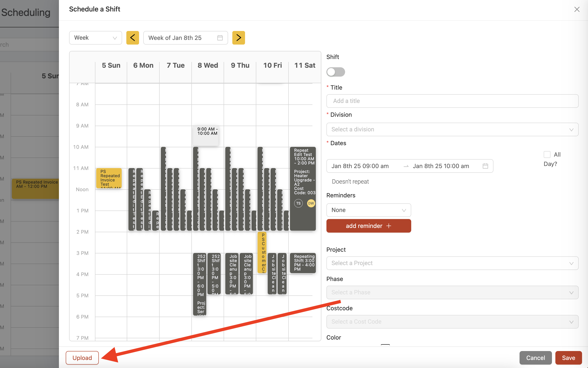Click the add reminder button
The height and width of the screenshot is (368, 588).
368,226
